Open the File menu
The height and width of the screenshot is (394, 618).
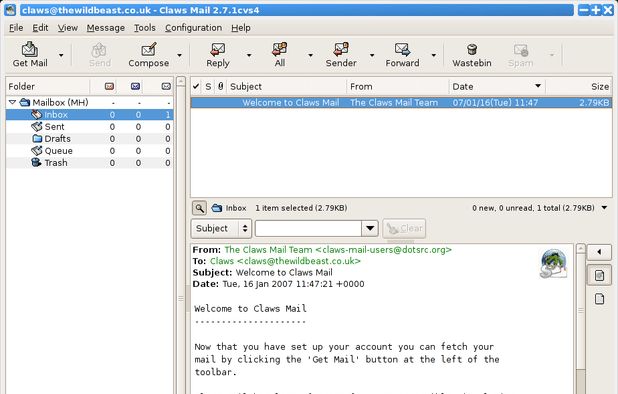click(16, 28)
